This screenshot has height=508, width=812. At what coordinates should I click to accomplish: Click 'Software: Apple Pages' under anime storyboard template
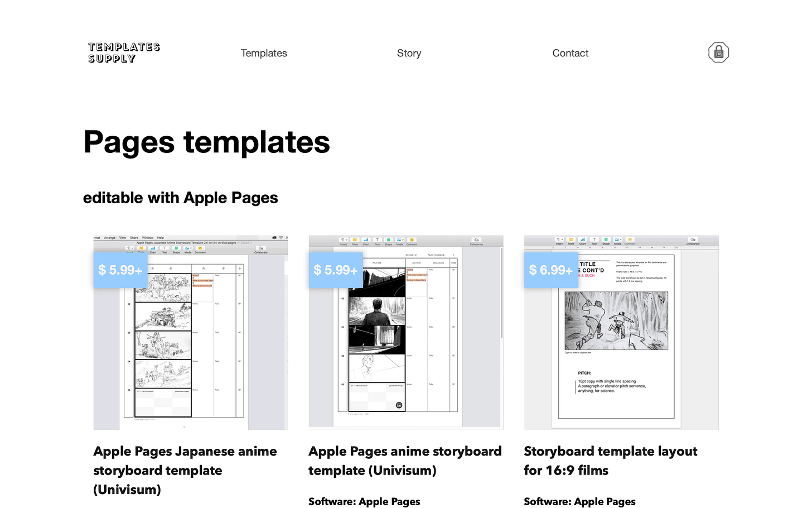click(364, 501)
